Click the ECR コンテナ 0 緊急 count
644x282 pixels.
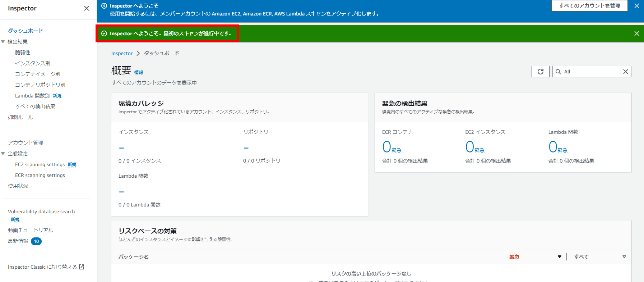click(392, 147)
